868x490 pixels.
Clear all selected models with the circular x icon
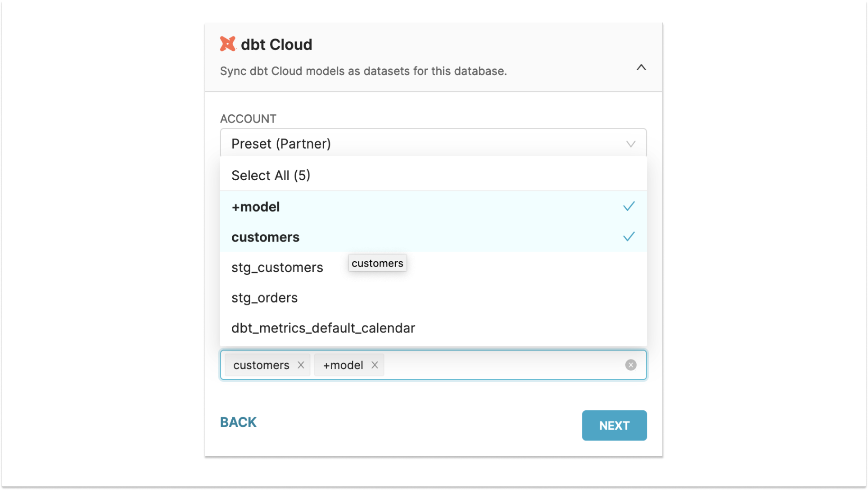click(x=631, y=365)
